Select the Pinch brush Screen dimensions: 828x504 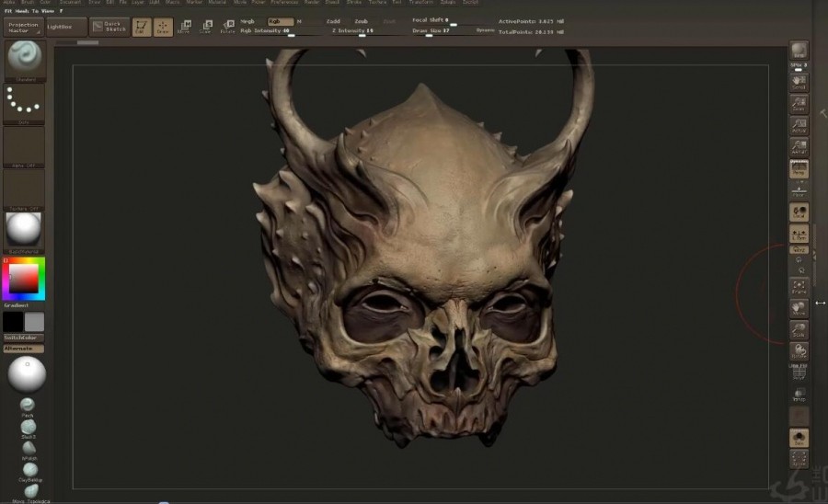(28, 407)
